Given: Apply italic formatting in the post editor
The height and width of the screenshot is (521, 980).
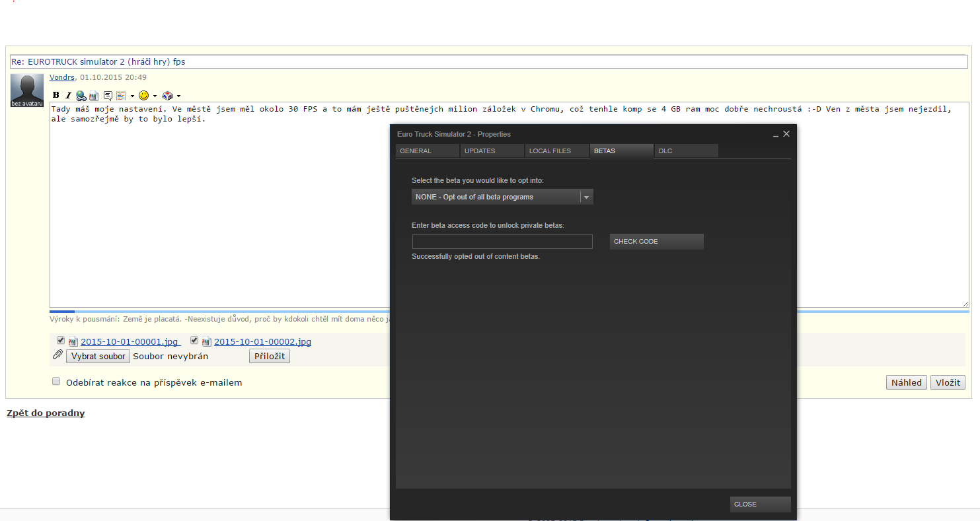Looking at the screenshot, I should click(67, 96).
